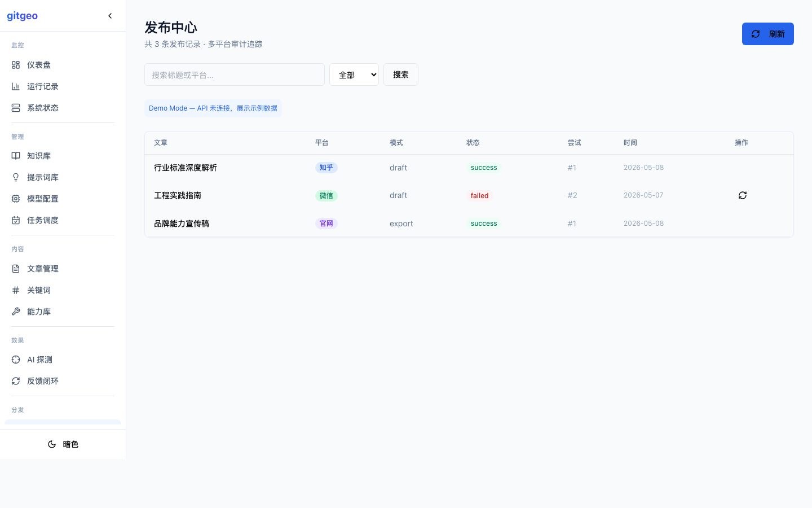Click the #2 attempt cell
812x508 pixels.
coord(572,195)
